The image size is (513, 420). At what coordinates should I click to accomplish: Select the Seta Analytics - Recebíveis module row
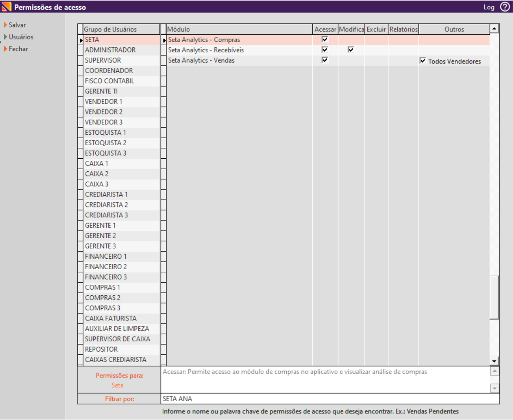tap(239, 50)
